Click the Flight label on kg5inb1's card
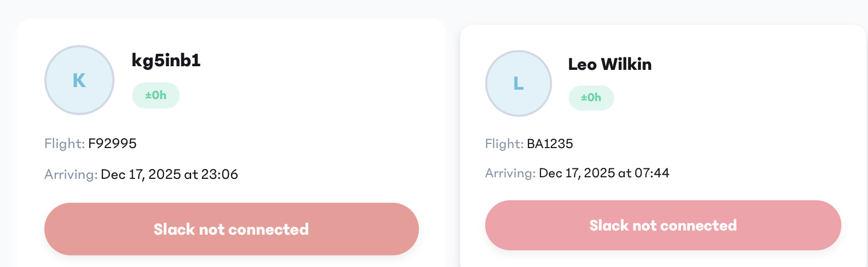Viewport: 868px width, 267px height. [64, 143]
